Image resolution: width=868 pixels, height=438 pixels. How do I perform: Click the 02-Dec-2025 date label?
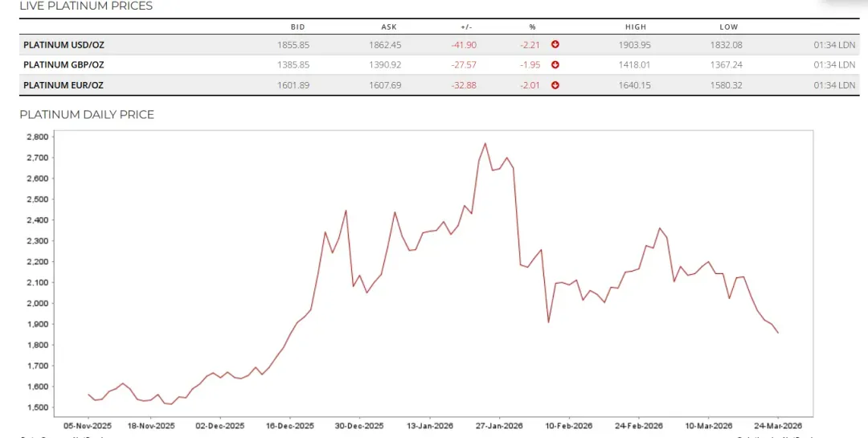coord(220,426)
